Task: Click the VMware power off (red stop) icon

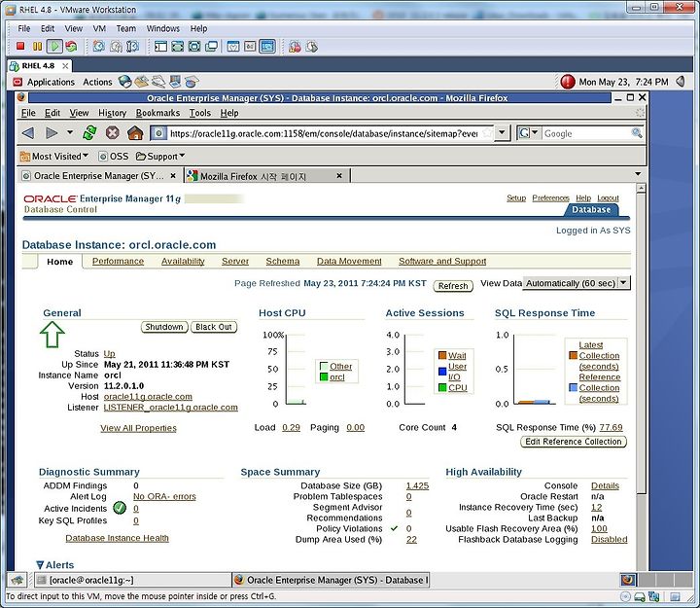Action: click(x=20, y=46)
